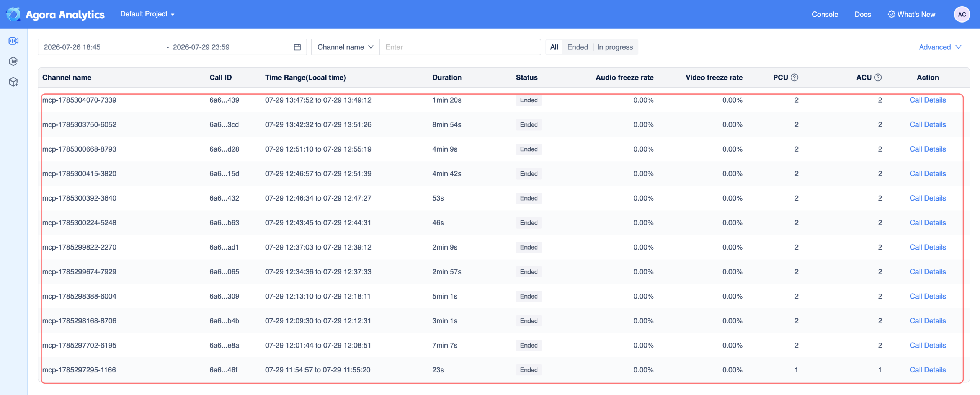980x395 pixels.
Task: Select the All status tab
Action: pos(554,47)
